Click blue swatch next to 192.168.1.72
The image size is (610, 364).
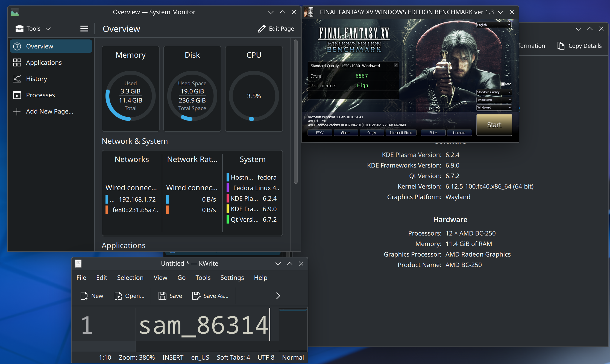pyautogui.click(x=107, y=199)
